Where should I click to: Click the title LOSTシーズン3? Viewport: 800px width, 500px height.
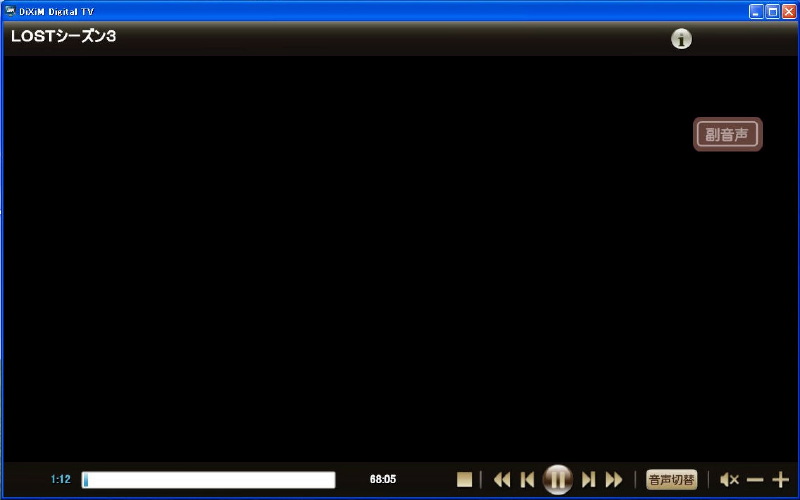pyautogui.click(x=64, y=36)
